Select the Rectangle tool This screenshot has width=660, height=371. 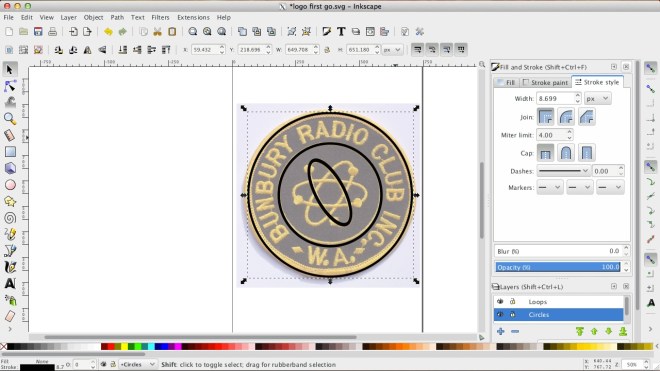[10, 152]
